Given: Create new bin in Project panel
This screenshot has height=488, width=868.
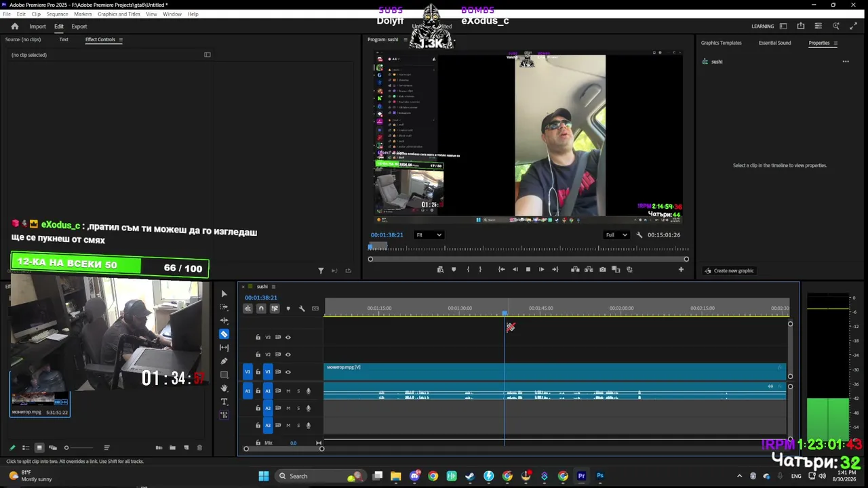Looking at the screenshot, I should pyautogui.click(x=172, y=448).
